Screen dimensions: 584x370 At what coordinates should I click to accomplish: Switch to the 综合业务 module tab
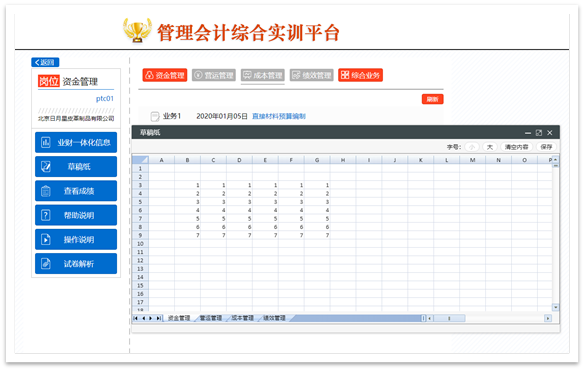point(360,75)
